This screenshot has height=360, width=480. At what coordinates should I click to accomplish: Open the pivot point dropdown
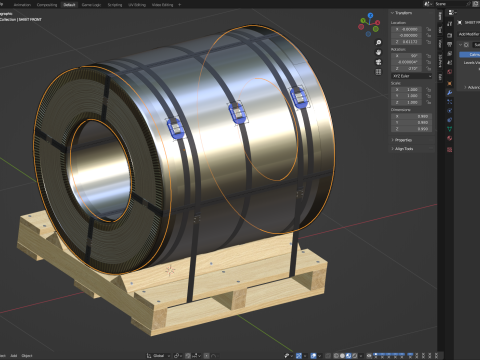point(178,356)
